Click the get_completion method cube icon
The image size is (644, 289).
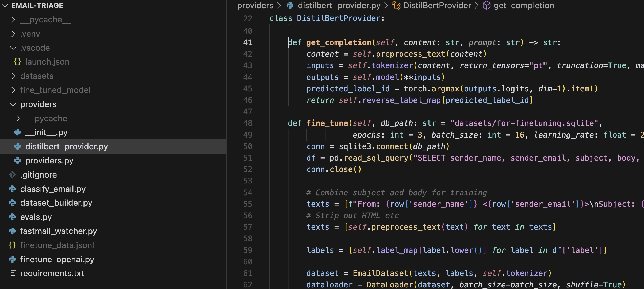tap(486, 5)
